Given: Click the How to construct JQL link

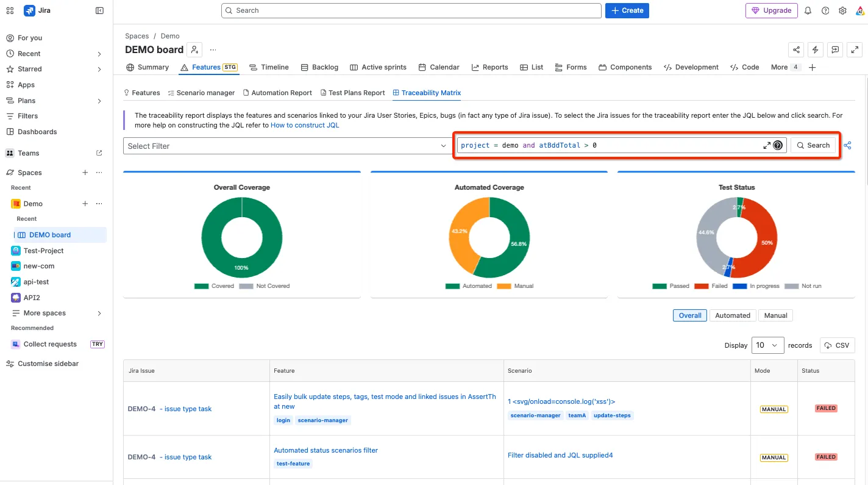Looking at the screenshot, I should [x=305, y=125].
